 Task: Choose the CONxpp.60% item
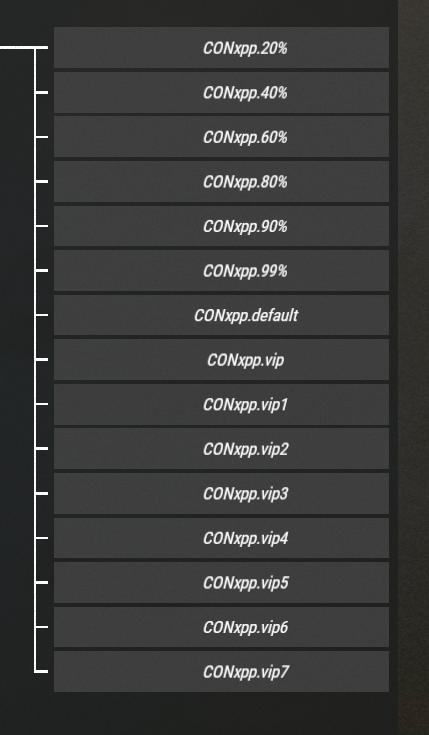click(221, 137)
